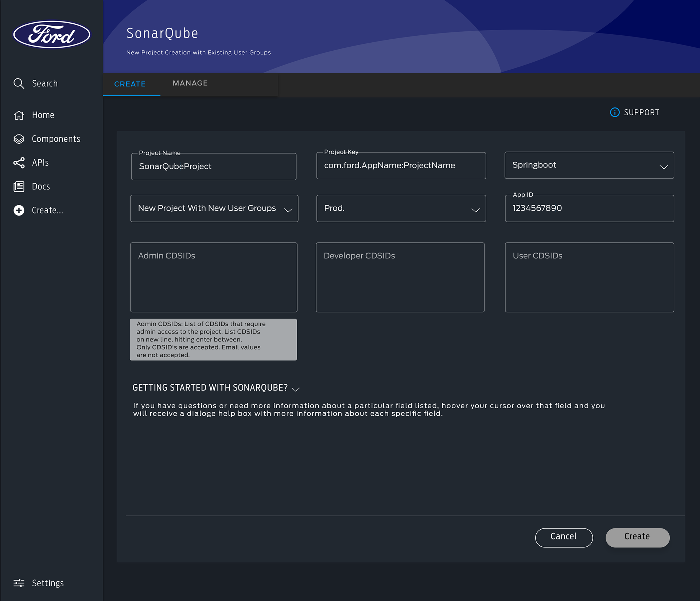Open the SUPPORT link
This screenshot has width=700, height=601.
(642, 112)
